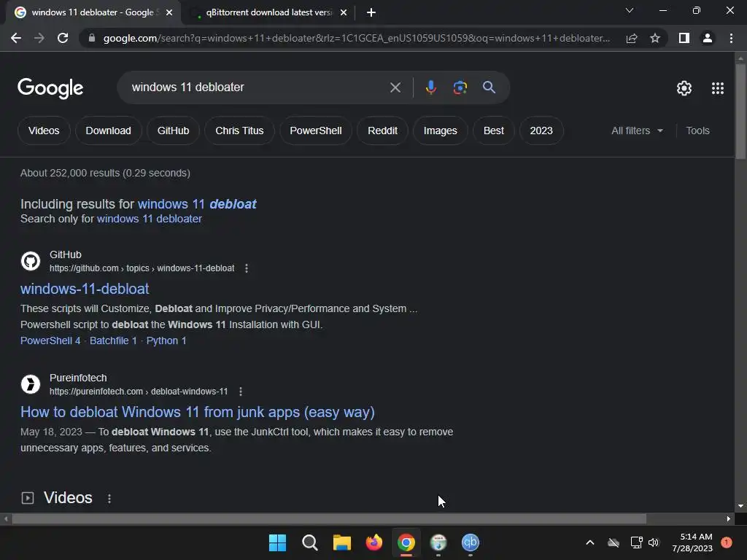Open the Windows Start menu
The image size is (747, 560).
coord(277,542)
